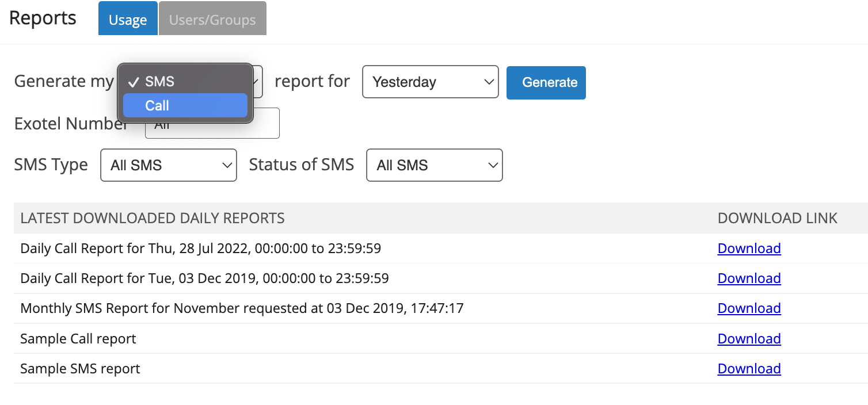Download the Sample SMS report
868x405 pixels.
coord(749,368)
